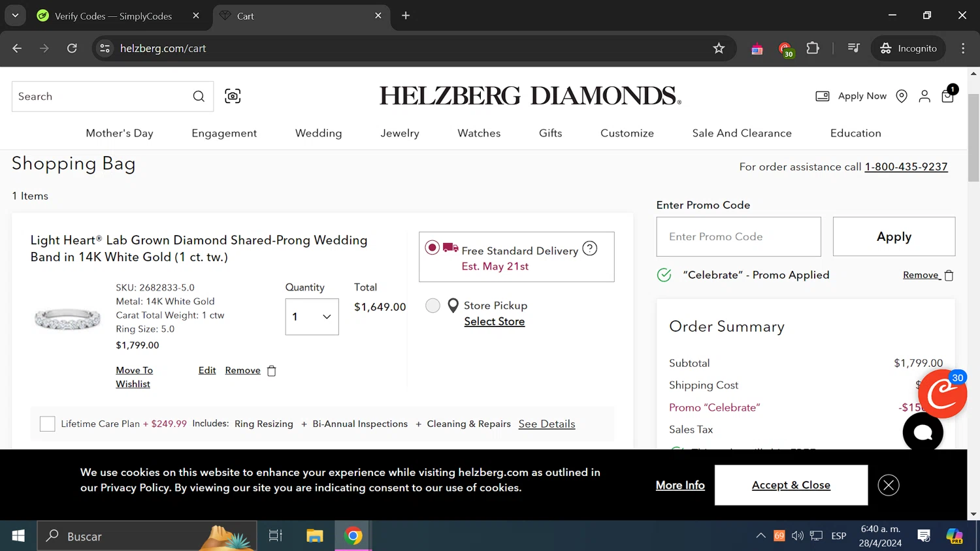Screen dimensions: 980x551
Task: Click Accept & Close cookies button
Action: pos(791,485)
